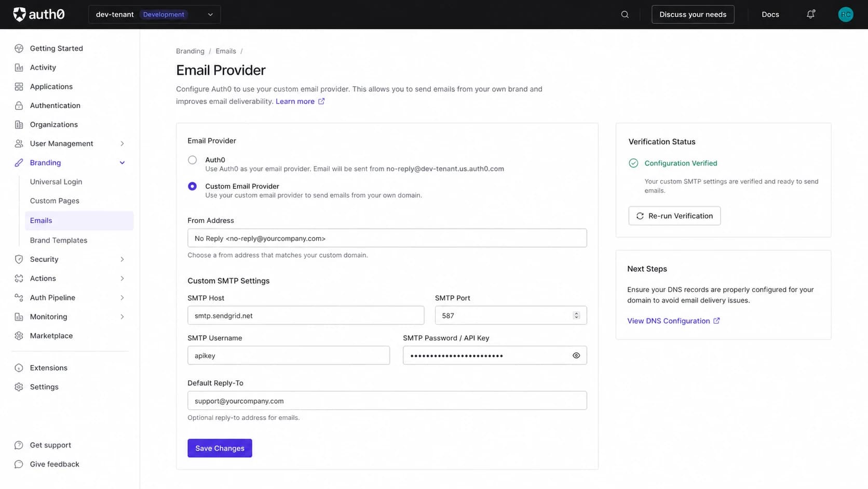Focus the SMTP Host field
The image size is (868, 489).
tap(306, 315)
